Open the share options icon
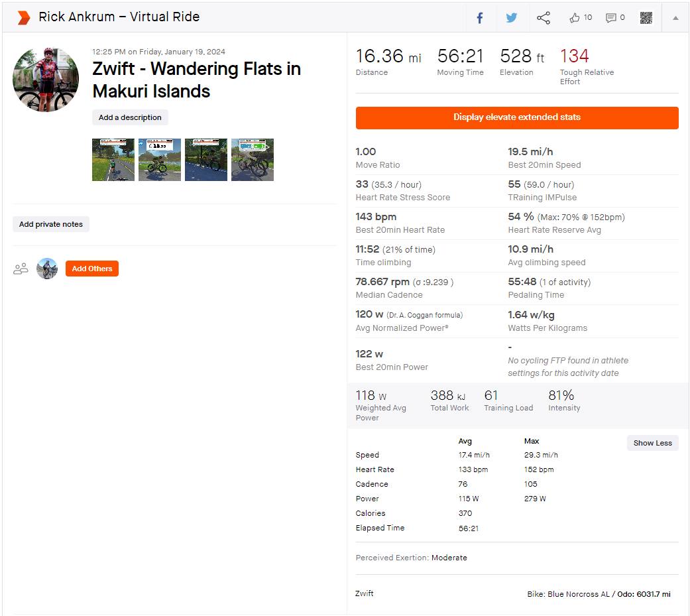 pos(544,18)
